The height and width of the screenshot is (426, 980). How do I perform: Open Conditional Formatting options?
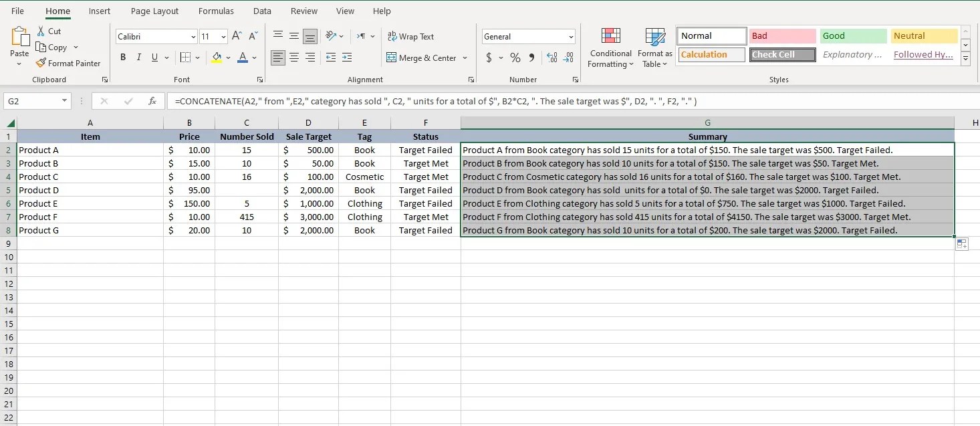click(x=610, y=47)
